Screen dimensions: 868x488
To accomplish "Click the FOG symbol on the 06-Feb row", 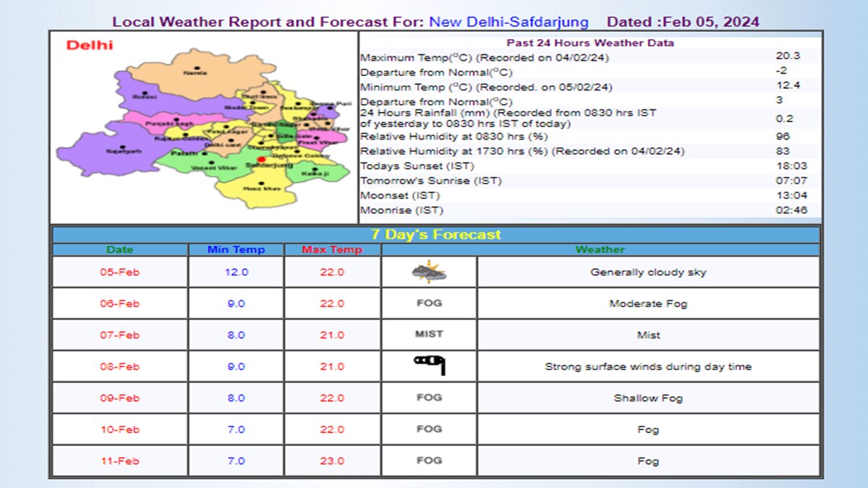I will (x=428, y=304).
